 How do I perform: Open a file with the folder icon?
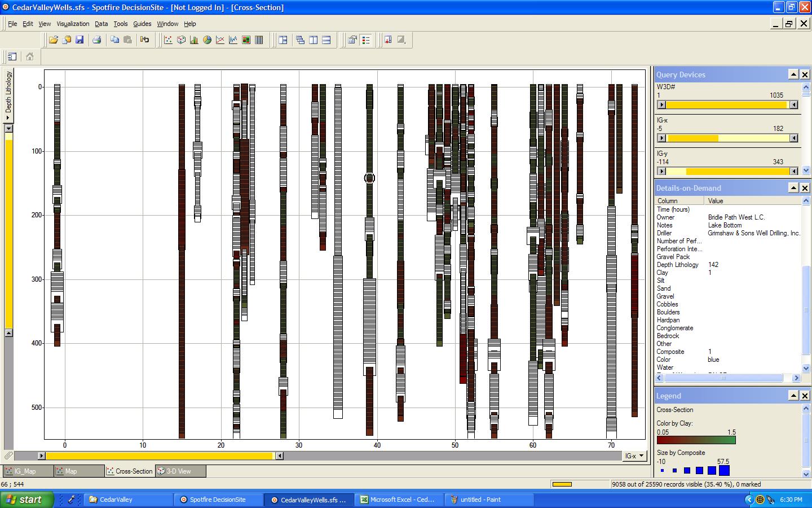coord(54,40)
